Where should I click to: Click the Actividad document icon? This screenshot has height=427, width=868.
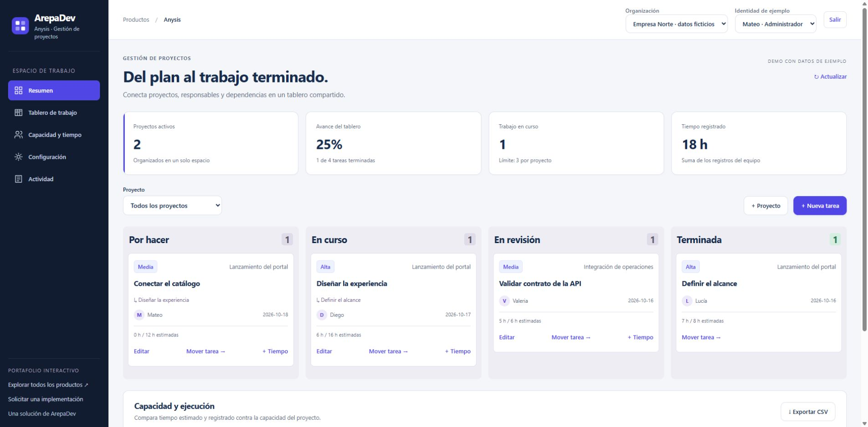point(19,179)
